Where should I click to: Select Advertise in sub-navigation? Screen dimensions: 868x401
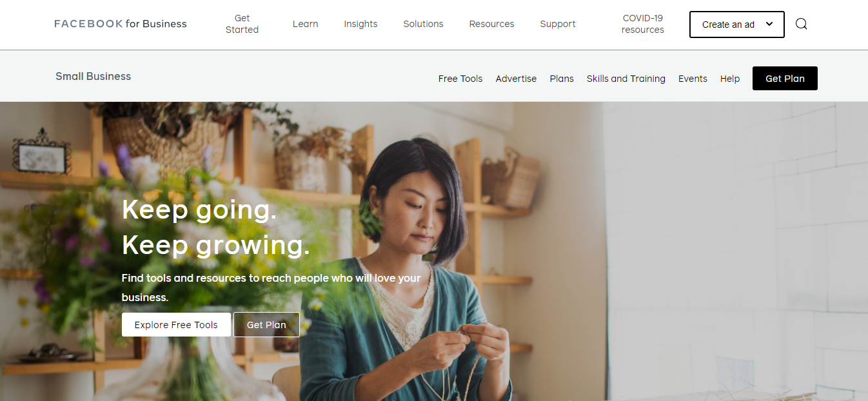point(516,79)
